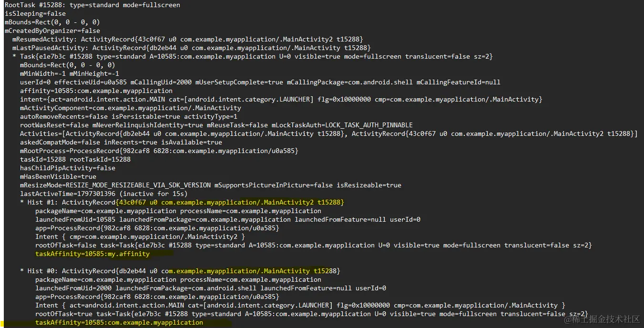Click 'hasChildPipActivity=false' line

pos(68,168)
